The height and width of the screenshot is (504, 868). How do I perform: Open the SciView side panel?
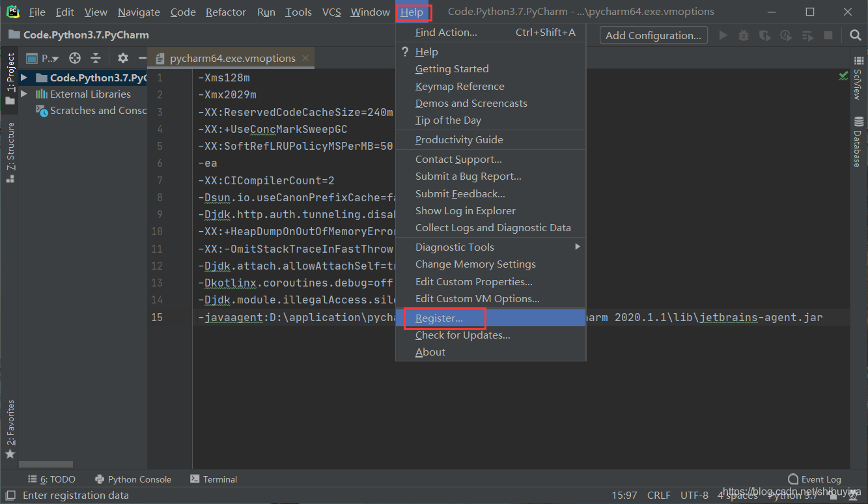(858, 79)
